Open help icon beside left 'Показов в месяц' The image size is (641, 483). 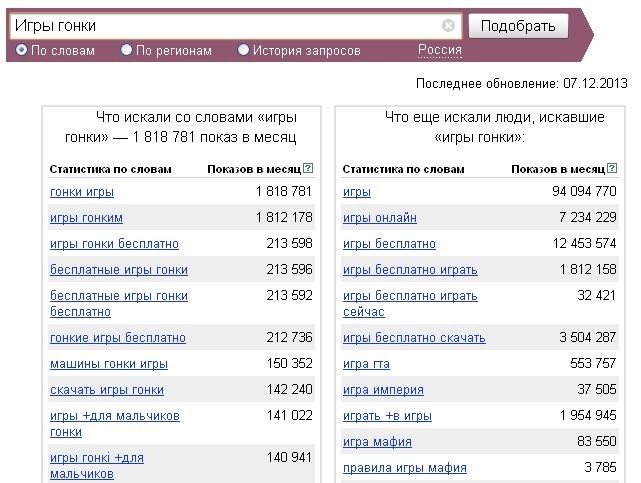tap(308, 168)
